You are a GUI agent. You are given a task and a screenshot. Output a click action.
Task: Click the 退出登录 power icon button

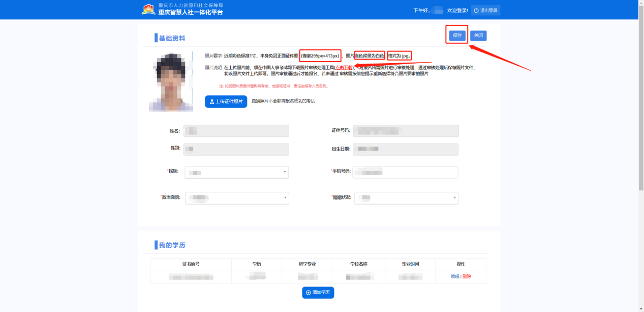[x=476, y=10]
